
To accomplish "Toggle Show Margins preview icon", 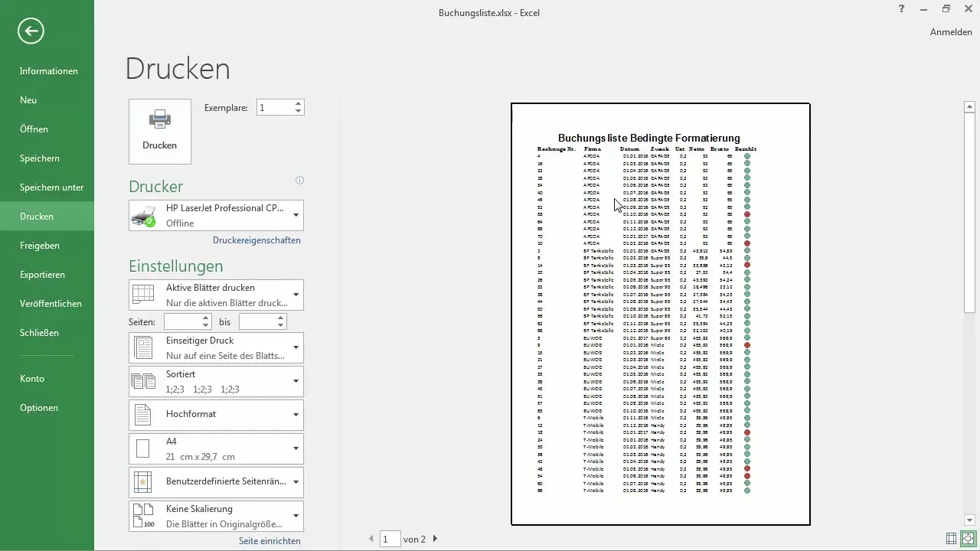I will point(951,539).
